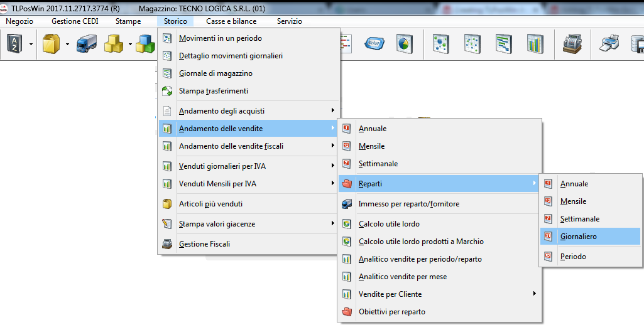Click the A-Z index book toolbar icon

(x=14, y=44)
